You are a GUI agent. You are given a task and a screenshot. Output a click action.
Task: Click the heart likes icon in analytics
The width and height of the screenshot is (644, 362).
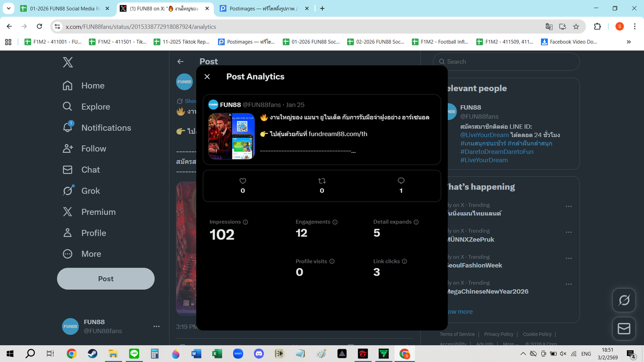[x=243, y=181]
